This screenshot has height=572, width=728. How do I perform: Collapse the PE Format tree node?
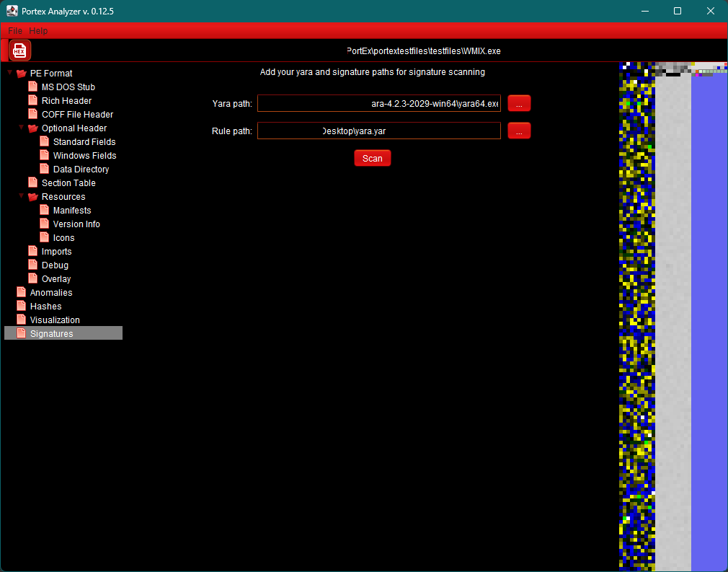pos(10,72)
